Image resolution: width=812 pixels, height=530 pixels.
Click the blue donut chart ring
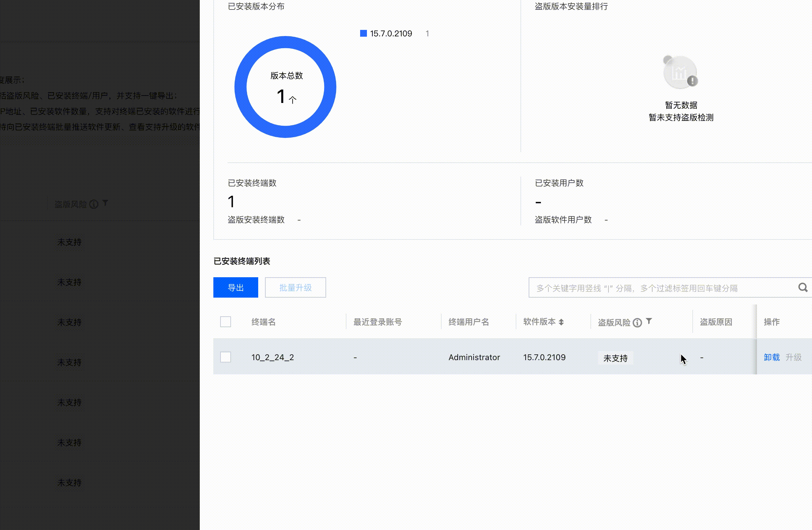241,87
